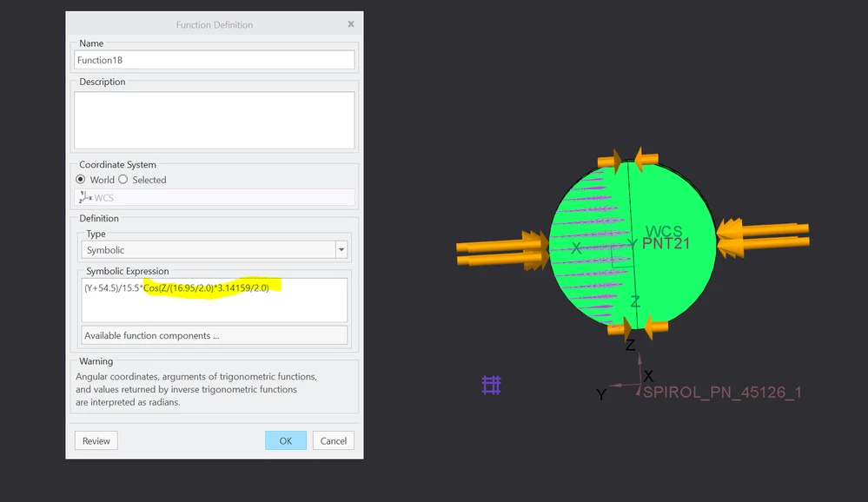Click Cancel to dismiss the Function Definition dialog

click(333, 440)
